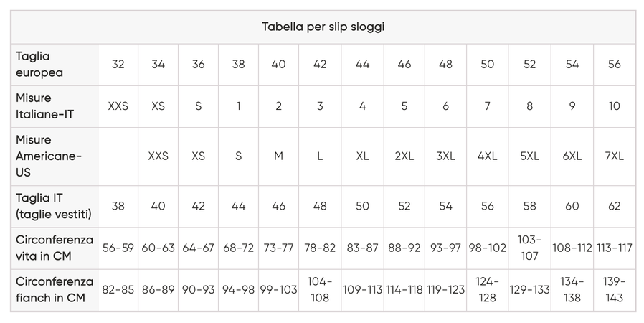Select the "Circonferenza vita in CM" row header
This screenshot has width=644, height=323.
(x=55, y=248)
